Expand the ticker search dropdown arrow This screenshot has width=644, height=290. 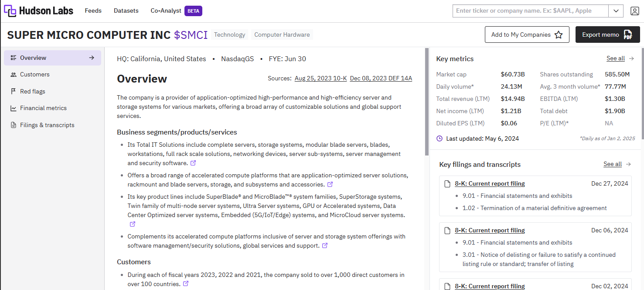pos(616,11)
